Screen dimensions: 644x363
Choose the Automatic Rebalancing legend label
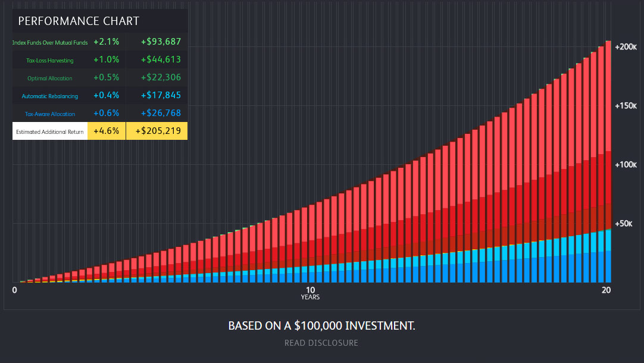[x=50, y=96]
